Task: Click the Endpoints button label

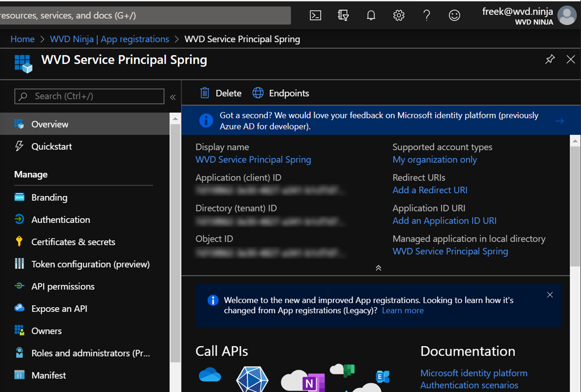Action: [x=289, y=93]
